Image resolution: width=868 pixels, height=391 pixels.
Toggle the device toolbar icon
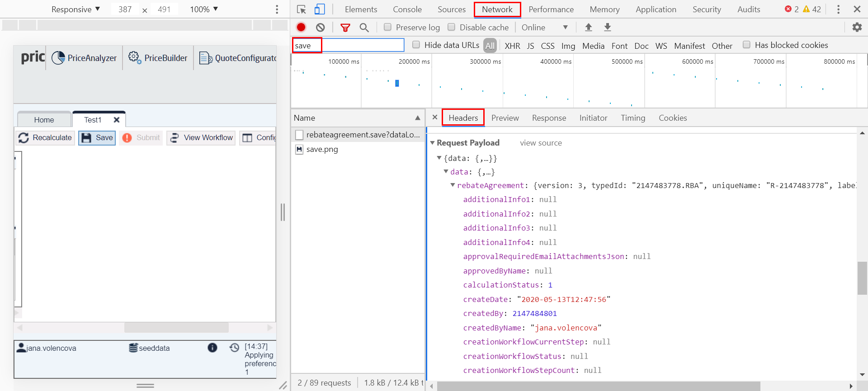tap(320, 9)
